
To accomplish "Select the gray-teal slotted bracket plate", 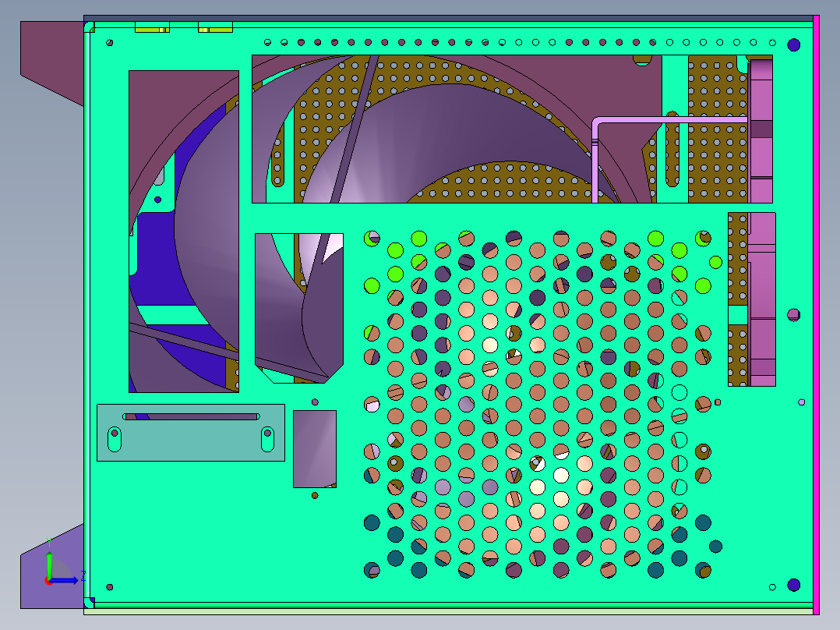I will pos(191,433).
